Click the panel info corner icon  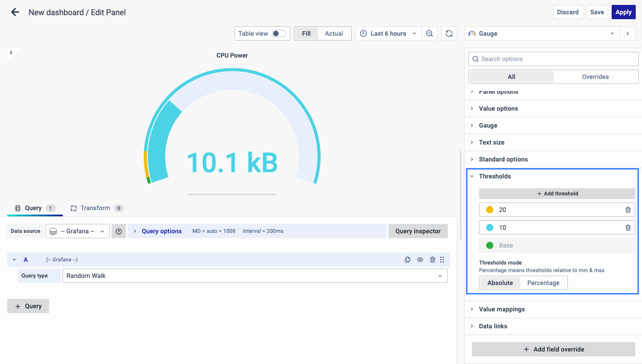[x=11, y=53]
